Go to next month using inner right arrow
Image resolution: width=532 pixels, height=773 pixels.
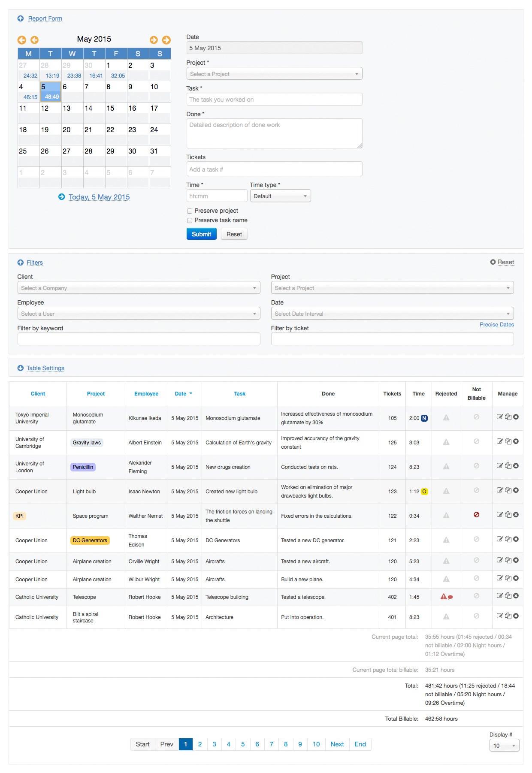(154, 40)
